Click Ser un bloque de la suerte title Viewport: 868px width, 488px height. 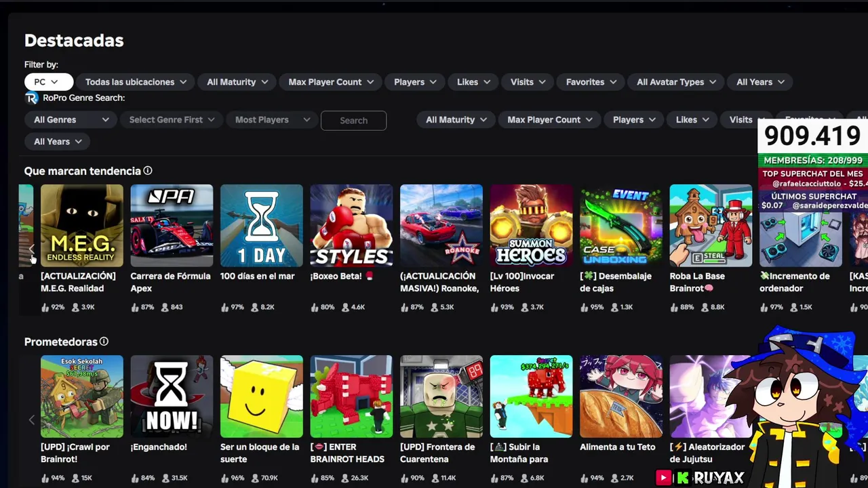260,453
